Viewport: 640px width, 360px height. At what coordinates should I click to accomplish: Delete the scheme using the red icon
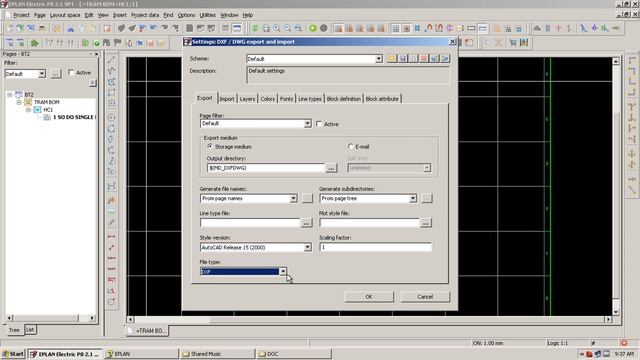pos(424,59)
